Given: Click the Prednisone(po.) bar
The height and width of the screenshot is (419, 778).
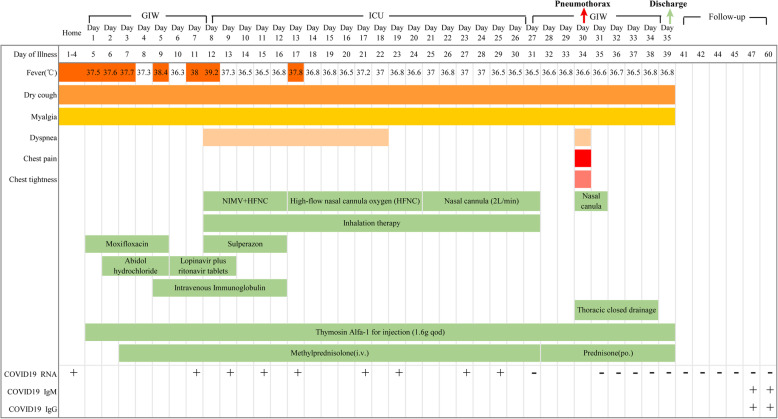Looking at the screenshot, I should tap(608, 353).
